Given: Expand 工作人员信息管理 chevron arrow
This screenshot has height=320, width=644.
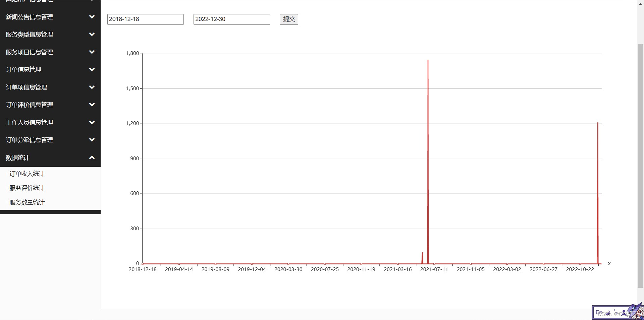Looking at the screenshot, I should (x=92, y=122).
